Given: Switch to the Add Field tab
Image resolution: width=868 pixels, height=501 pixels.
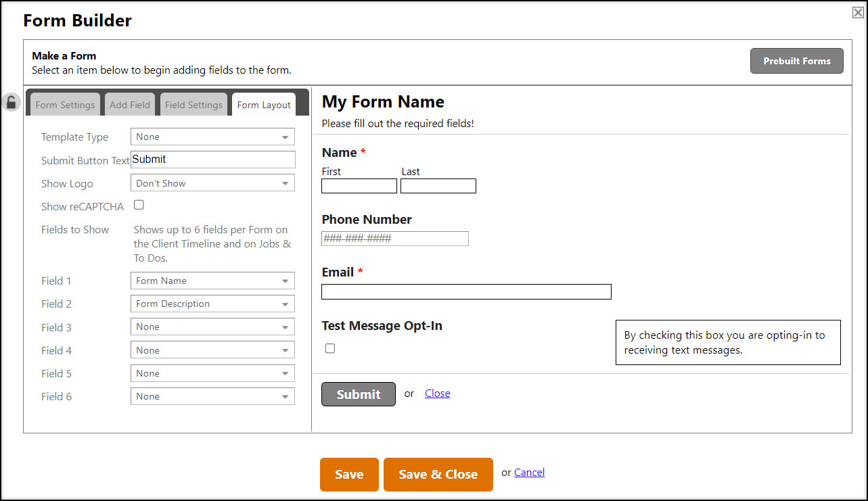Looking at the screenshot, I should (130, 104).
